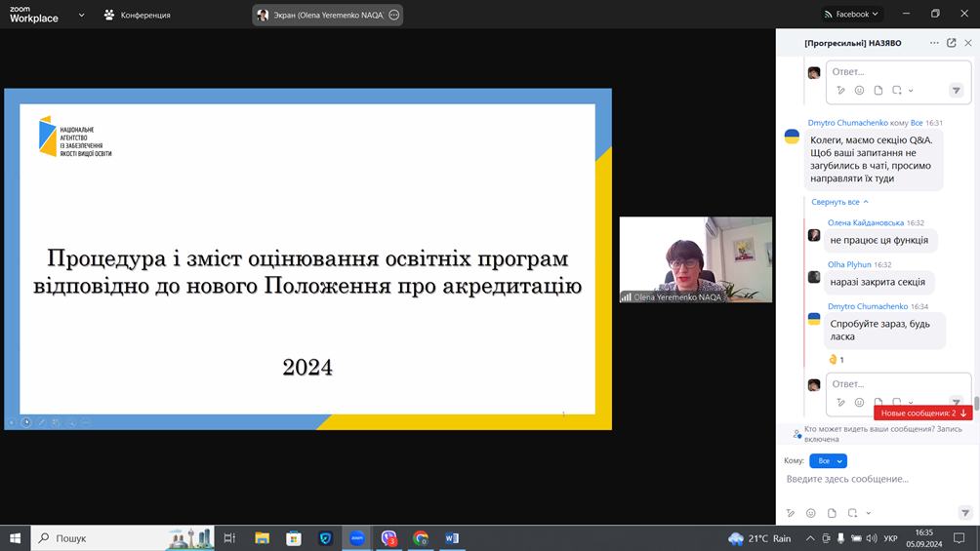Open more options on shared screen tab
This screenshot has height=551, width=980.
coord(394,15)
